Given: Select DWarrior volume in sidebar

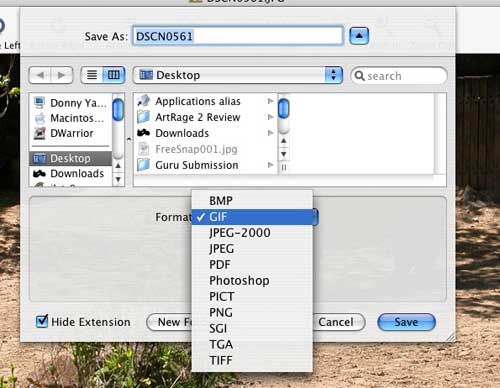Looking at the screenshot, I should point(70,133).
